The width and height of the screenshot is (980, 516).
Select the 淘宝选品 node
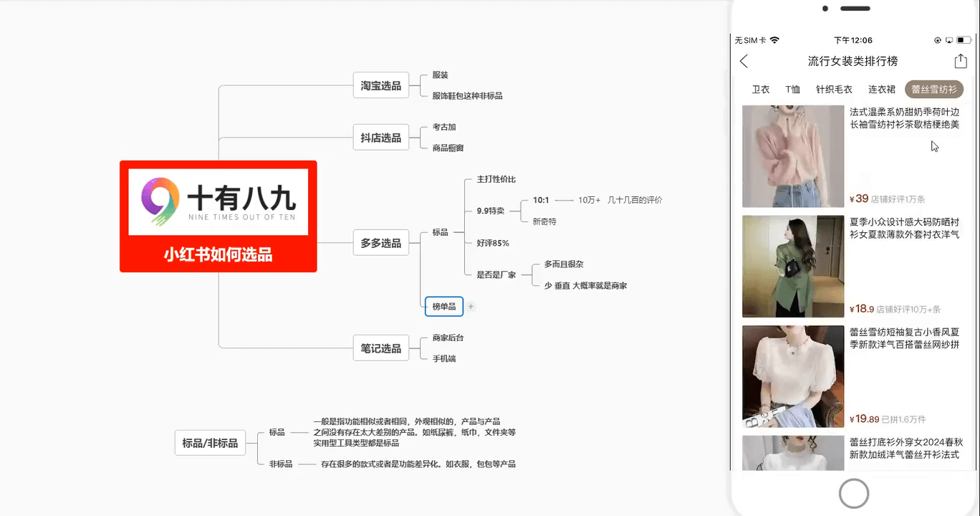coord(381,85)
